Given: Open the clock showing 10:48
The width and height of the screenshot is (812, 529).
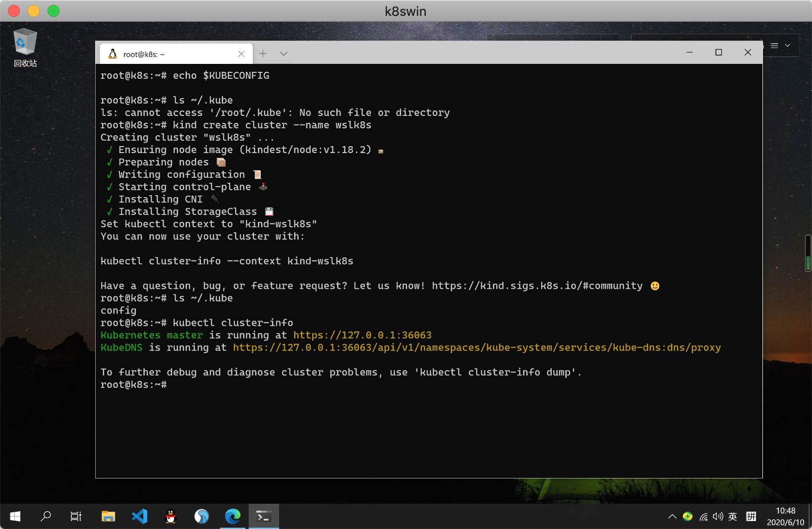Looking at the screenshot, I should click(785, 517).
